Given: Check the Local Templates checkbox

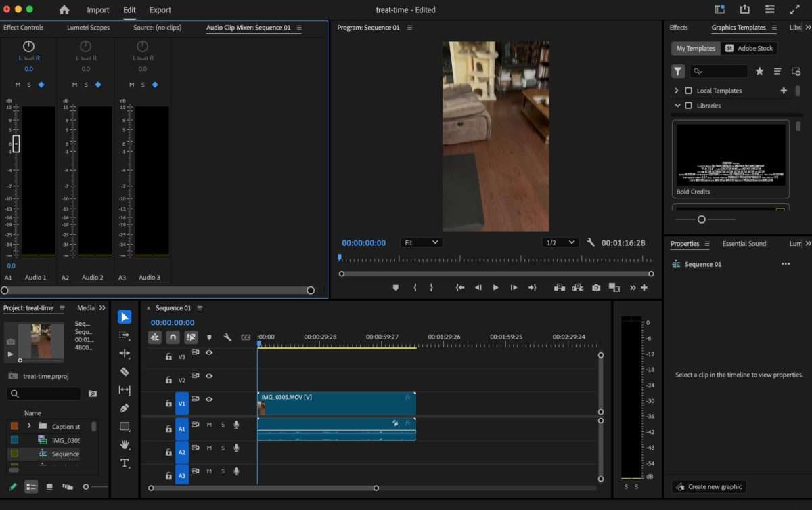Looking at the screenshot, I should pyautogui.click(x=688, y=91).
